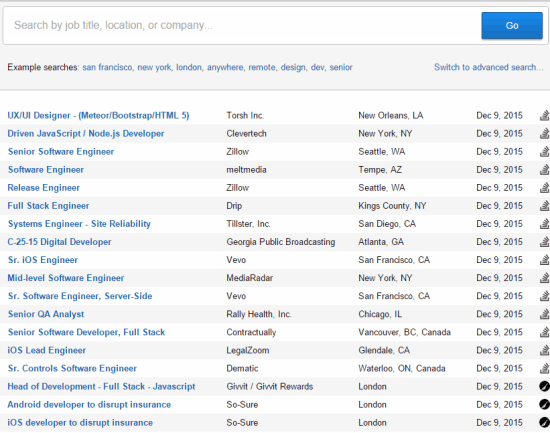Viewport: 550px width, 433px height.
Task: Open the Systems Engineer - Site Reliability job
Action: point(79,224)
